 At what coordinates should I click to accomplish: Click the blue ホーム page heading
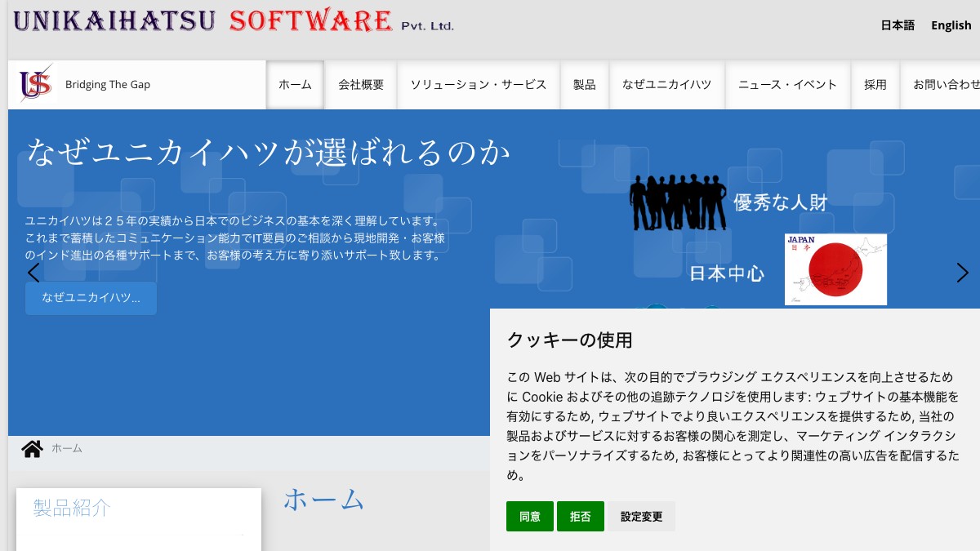pos(323,500)
